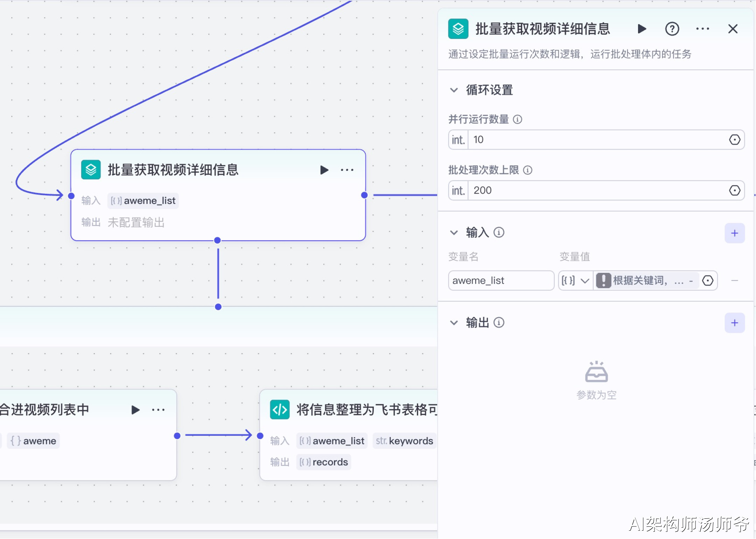Open more options in side panel header
The height and width of the screenshot is (539, 756).
[x=702, y=29]
